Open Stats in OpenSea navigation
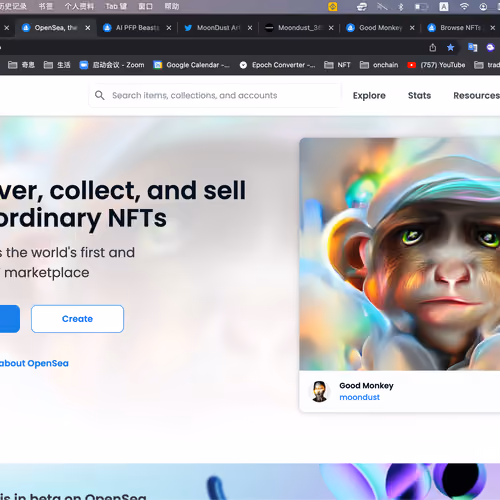500x500 pixels. 419,96
